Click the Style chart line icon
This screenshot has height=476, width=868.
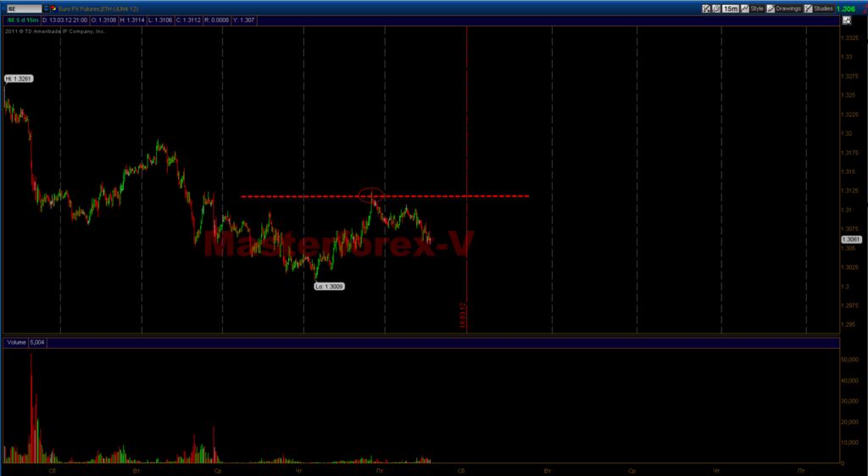(745, 8)
